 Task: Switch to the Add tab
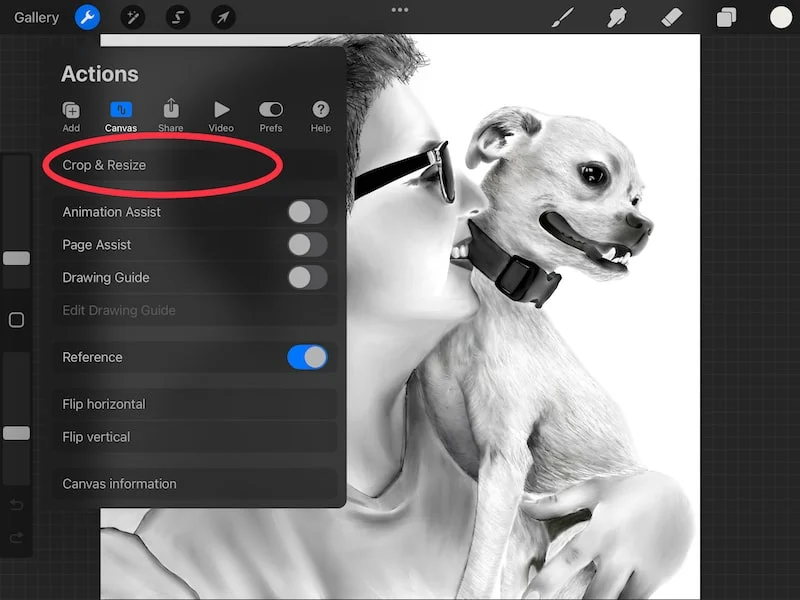click(71, 117)
